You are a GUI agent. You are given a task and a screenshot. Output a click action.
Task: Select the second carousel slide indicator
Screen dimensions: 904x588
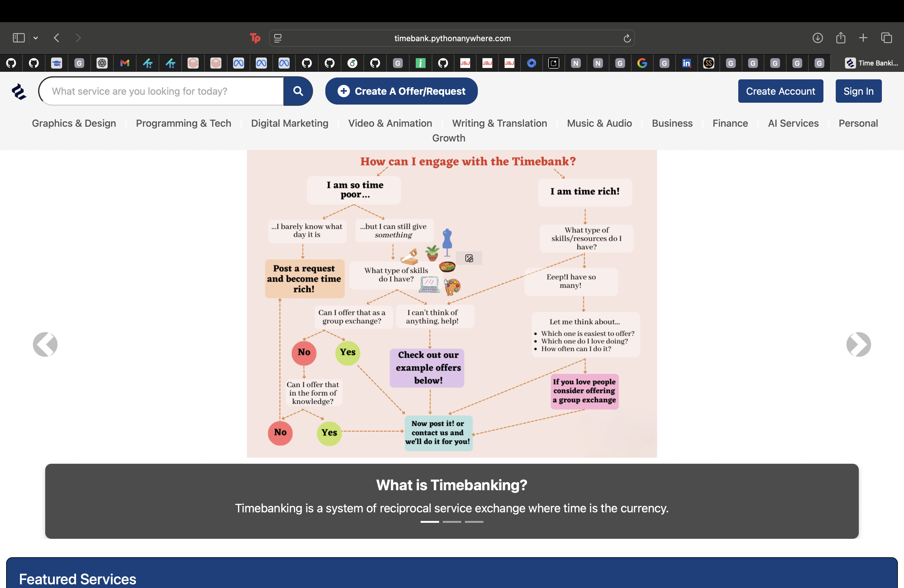click(452, 522)
